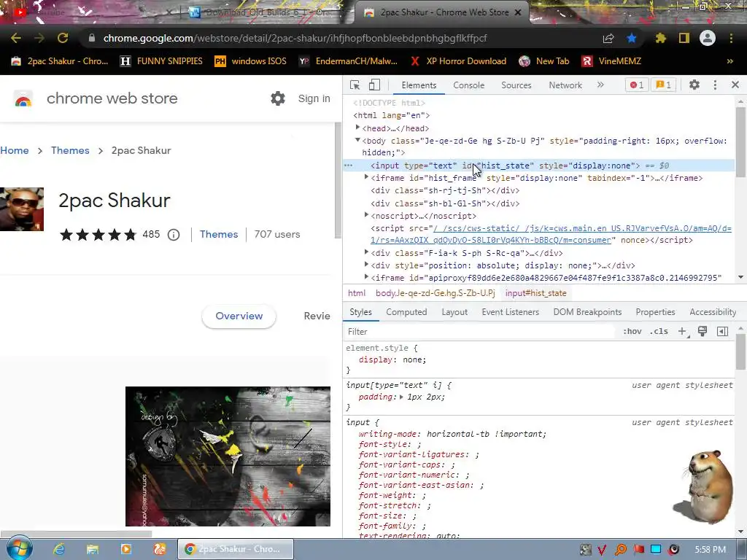Screen dimensions: 747x560
Task: Expand the padding shorthand triangle
Action: point(402,397)
